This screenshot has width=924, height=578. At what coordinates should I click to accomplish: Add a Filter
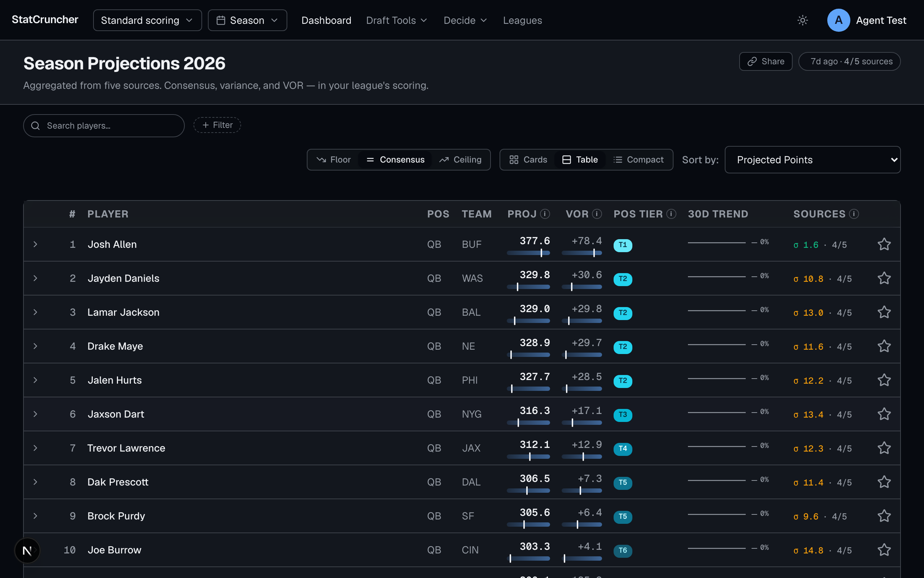point(217,125)
